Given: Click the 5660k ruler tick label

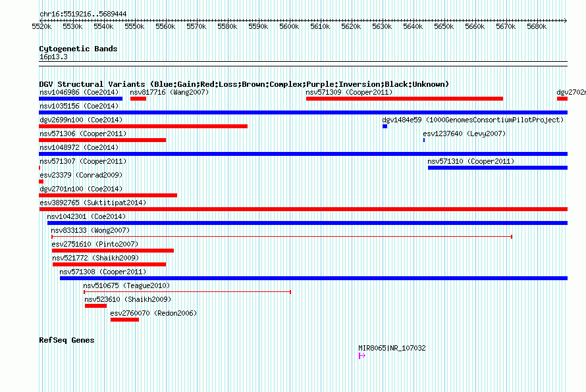Looking at the screenshot, I should click(475, 26).
